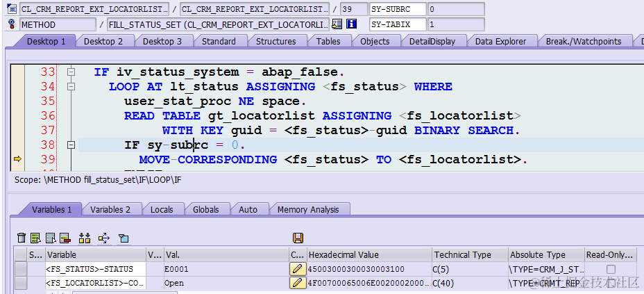The image size is (644, 294).
Task: Click the SY-TABIX field
Action: click(x=398, y=24)
